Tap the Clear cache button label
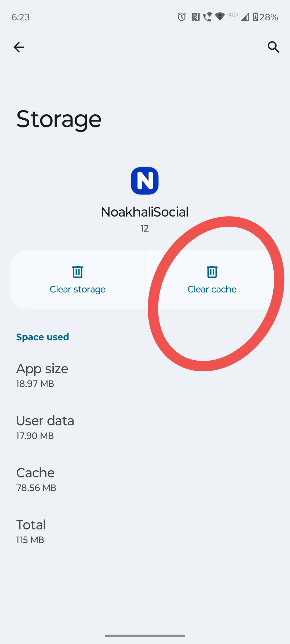290x644 pixels. [x=212, y=289]
